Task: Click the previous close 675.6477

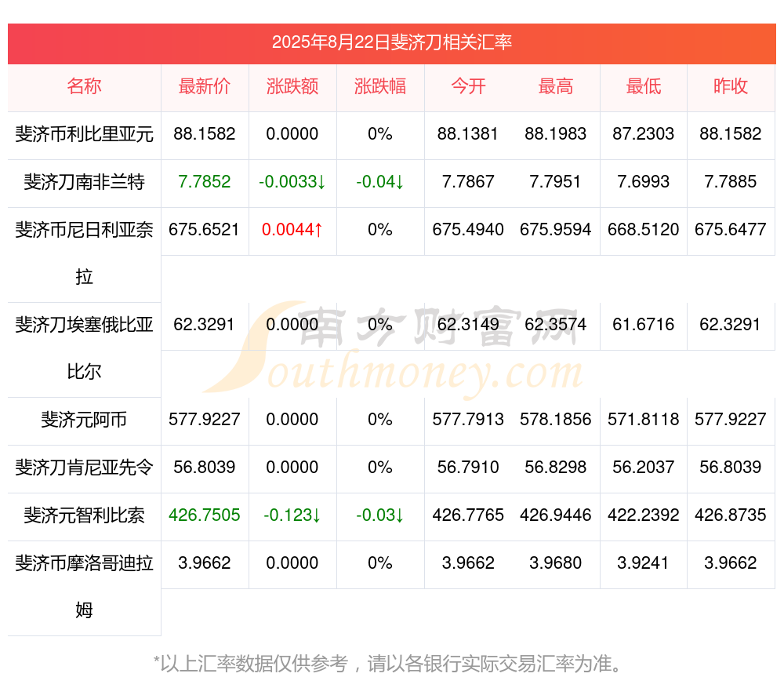Action: pos(731,230)
